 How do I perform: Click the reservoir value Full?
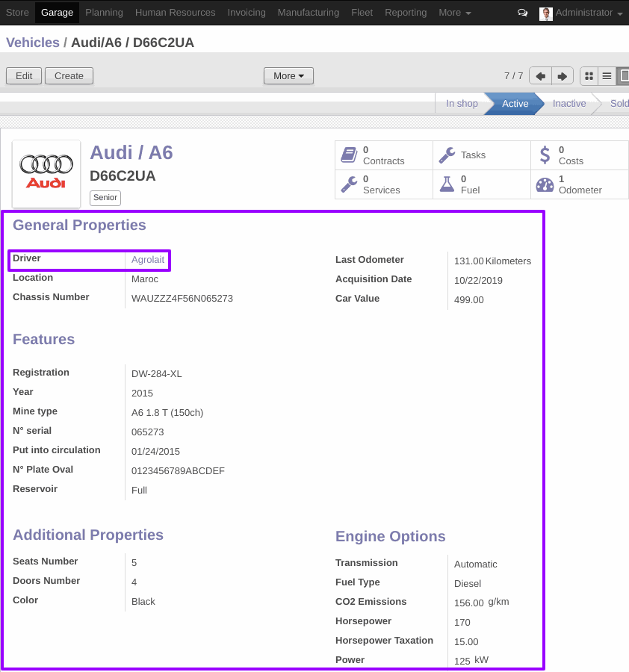tap(140, 491)
